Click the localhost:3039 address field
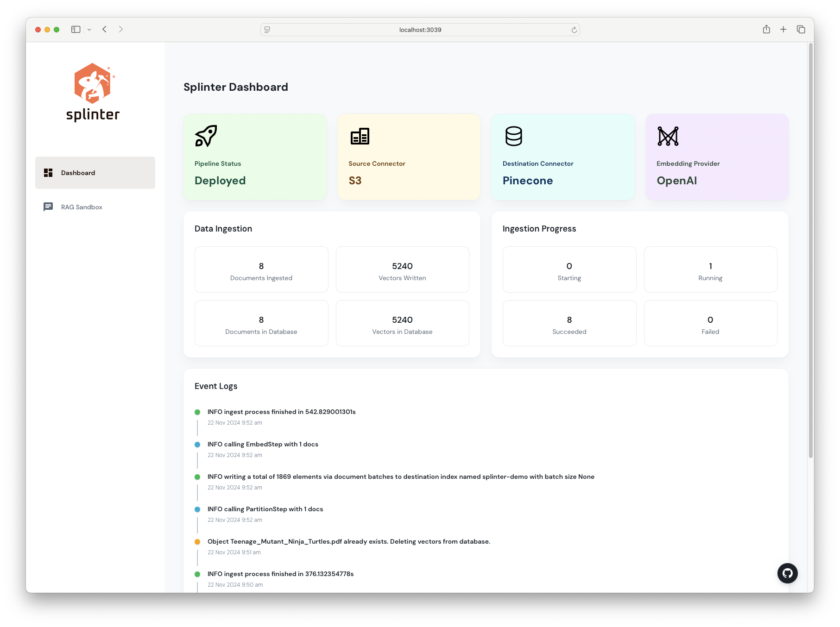Viewport: 840px width, 627px height. [420, 30]
